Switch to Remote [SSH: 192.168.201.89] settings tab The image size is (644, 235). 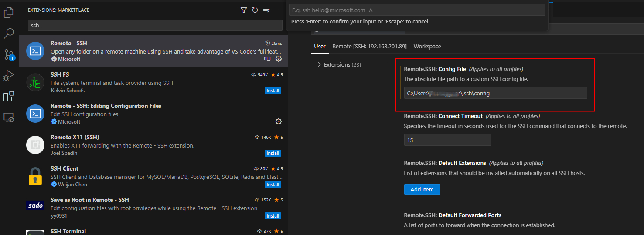[x=369, y=46]
